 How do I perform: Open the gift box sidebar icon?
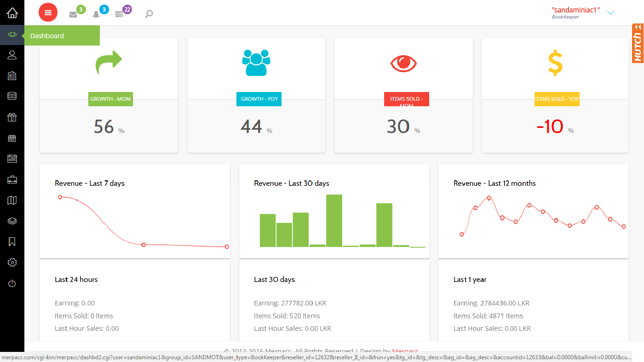pos(12,117)
